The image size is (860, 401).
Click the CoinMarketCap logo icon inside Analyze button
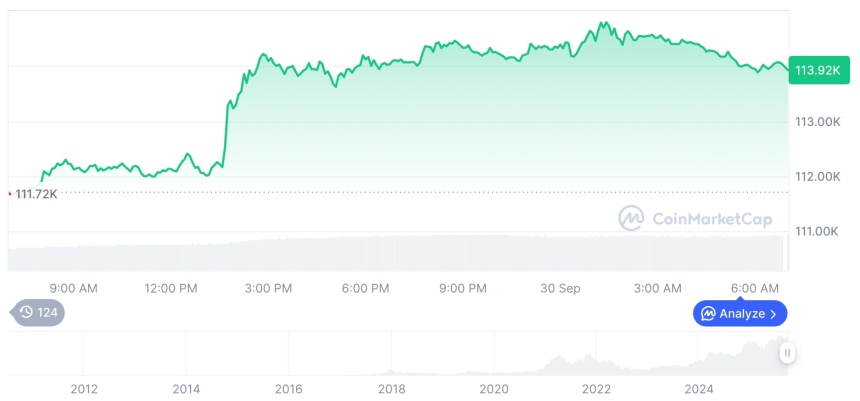point(708,314)
